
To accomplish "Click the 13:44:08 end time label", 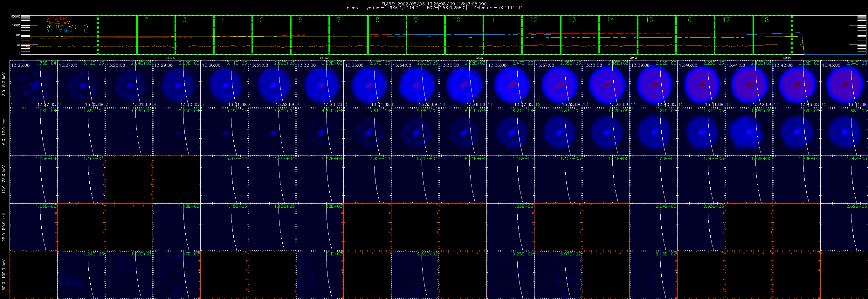I will 857,105.
